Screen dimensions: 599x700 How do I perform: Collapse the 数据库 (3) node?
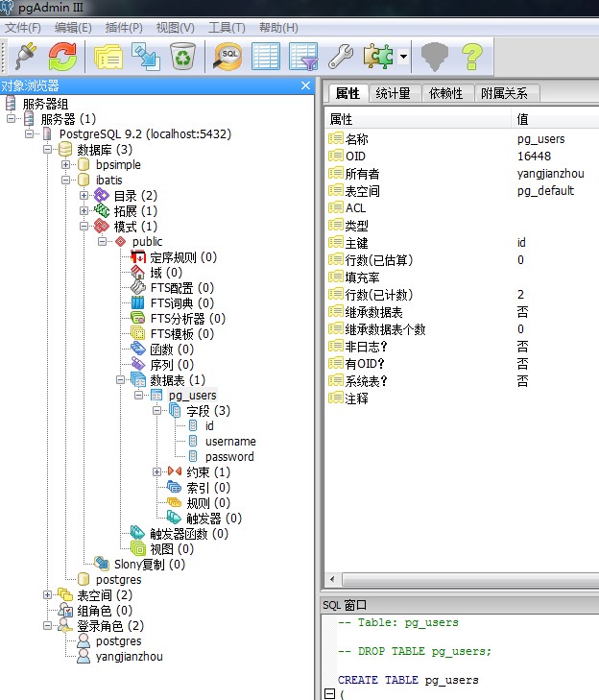coord(48,149)
